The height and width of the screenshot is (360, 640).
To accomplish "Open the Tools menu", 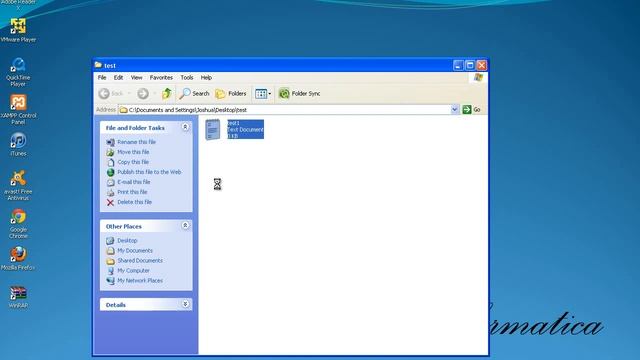I will coord(187,78).
